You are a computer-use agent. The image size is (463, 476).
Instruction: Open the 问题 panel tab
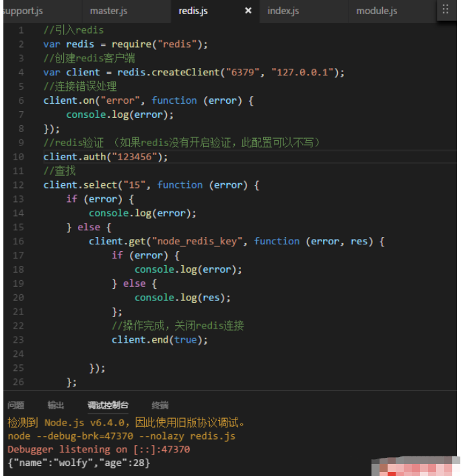(x=15, y=405)
